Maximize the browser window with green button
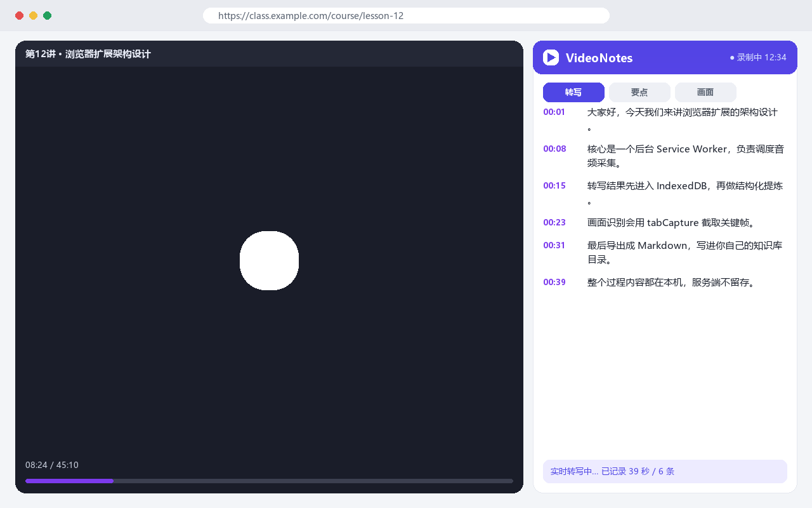 [x=48, y=16]
